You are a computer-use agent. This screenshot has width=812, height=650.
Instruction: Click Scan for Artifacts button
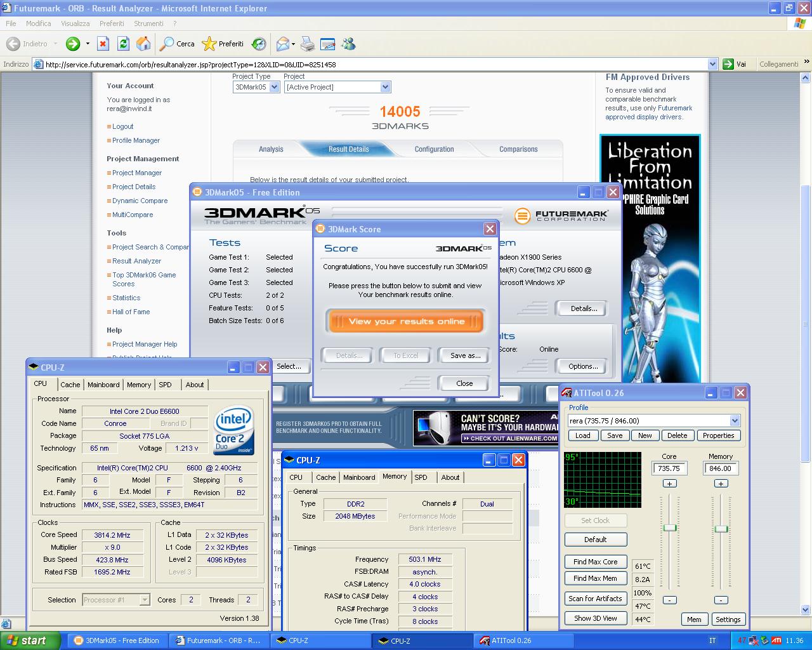click(x=595, y=599)
